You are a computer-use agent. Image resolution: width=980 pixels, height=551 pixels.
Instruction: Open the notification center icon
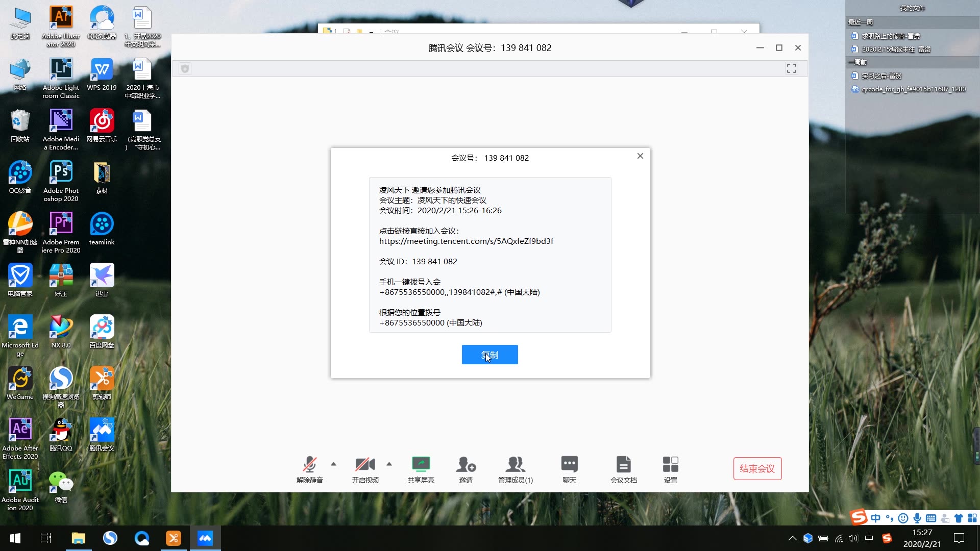click(959, 538)
